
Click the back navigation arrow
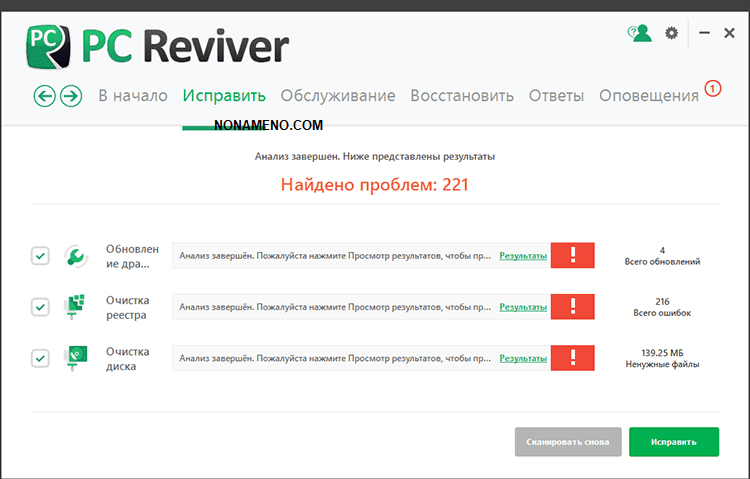pyautogui.click(x=44, y=96)
